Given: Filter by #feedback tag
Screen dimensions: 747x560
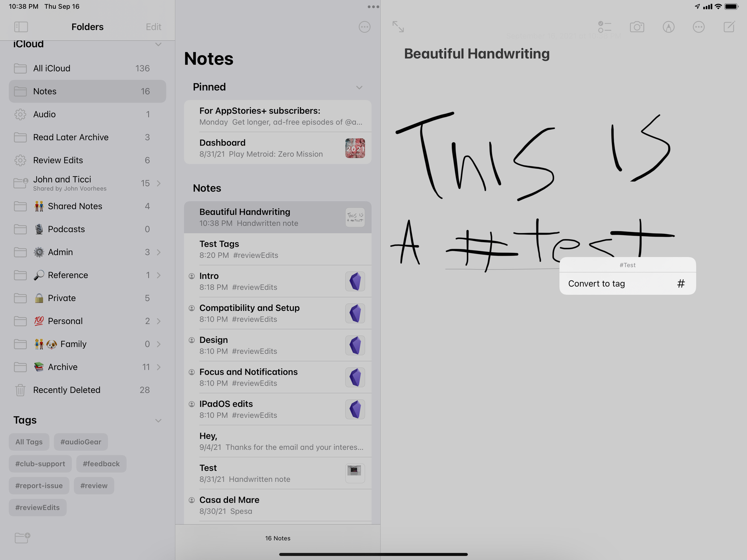Looking at the screenshot, I should click(x=101, y=464).
